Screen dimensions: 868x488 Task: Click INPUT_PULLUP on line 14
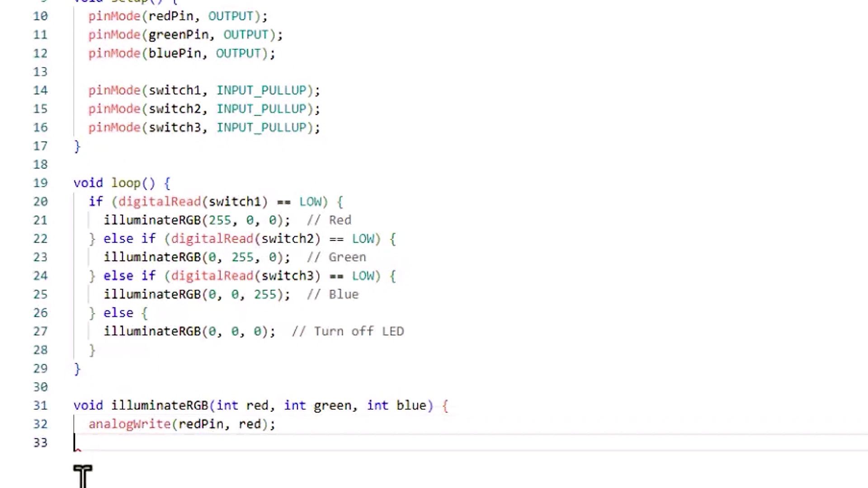click(x=261, y=90)
